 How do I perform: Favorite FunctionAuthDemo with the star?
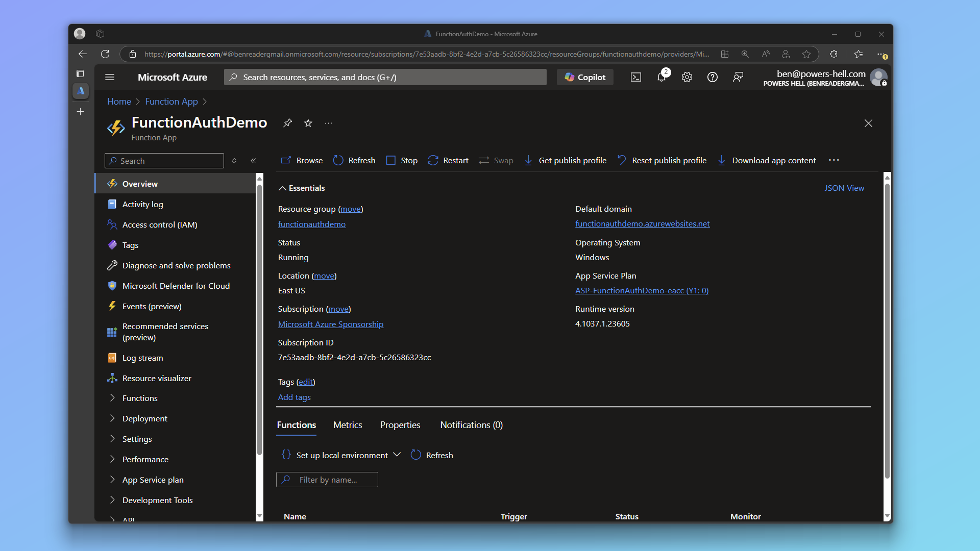tap(308, 123)
